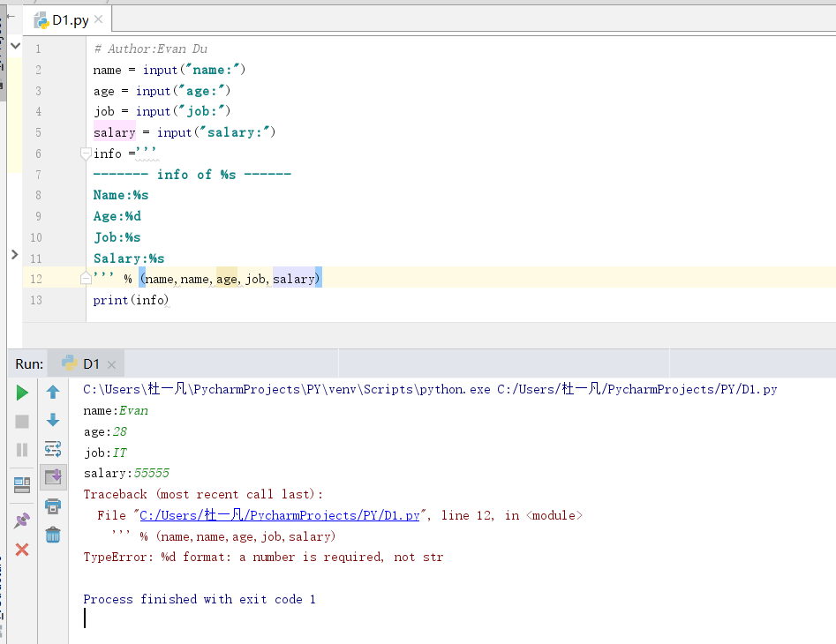Viewport: 836px width, 644px height.
Task: Toggle the pin tab icon
Action: pyautogui.click(x=22, y=520)
